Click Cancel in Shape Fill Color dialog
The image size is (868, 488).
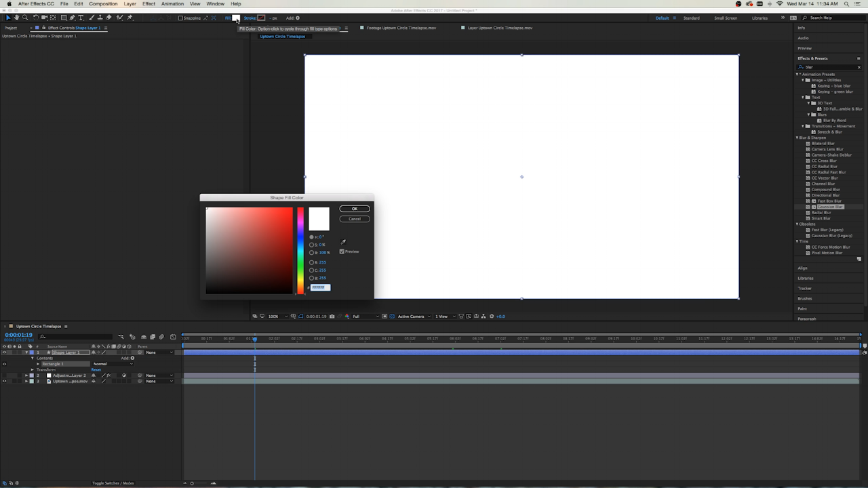355,218
